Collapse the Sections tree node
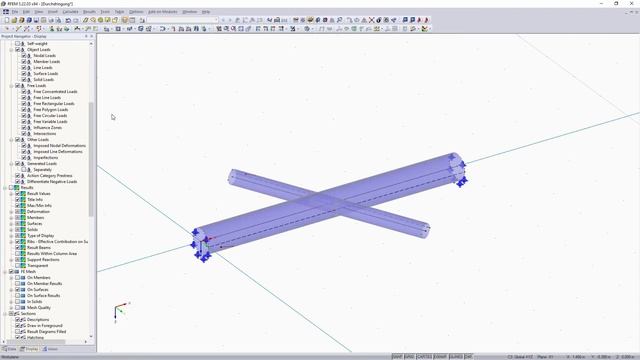The width and height of the screenshot is (640, 360). [x=5, y=314]
